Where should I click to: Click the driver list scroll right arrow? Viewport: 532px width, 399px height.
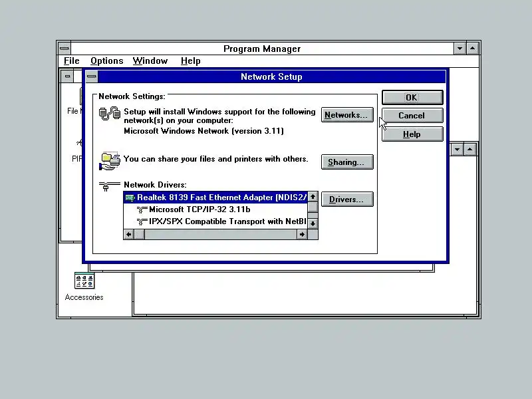[x=302, y=235]
